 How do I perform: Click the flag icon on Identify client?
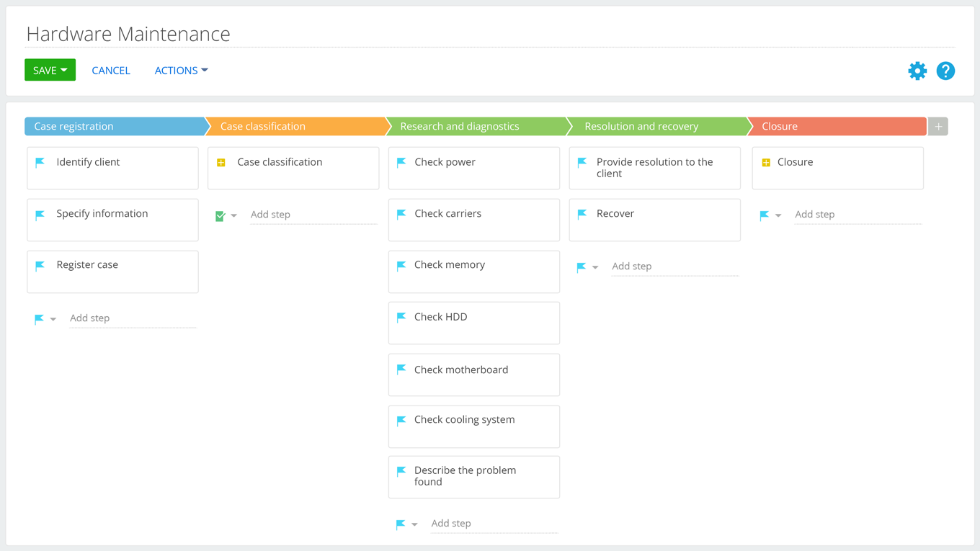click(x=40, y=163)
